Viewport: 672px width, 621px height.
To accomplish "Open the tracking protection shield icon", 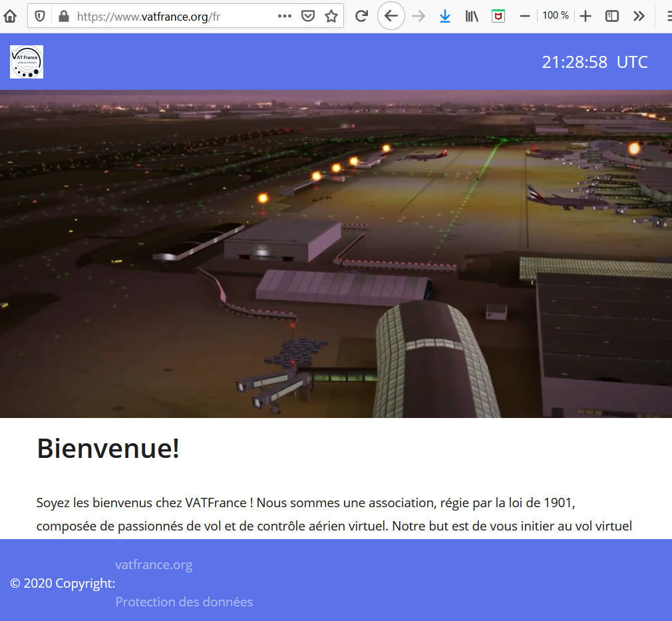I will [x=40, y=16].
